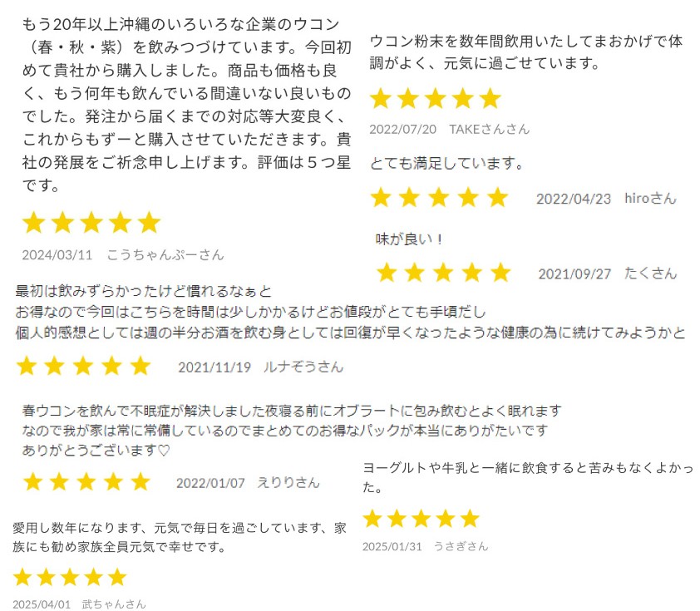Click first star beside たくさん review date

tap(387, 273)
